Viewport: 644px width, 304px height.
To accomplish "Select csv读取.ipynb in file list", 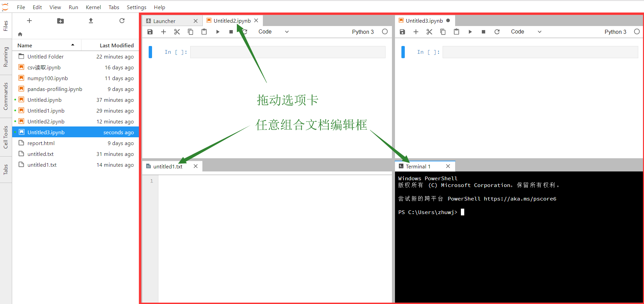I will pos(76,67).
